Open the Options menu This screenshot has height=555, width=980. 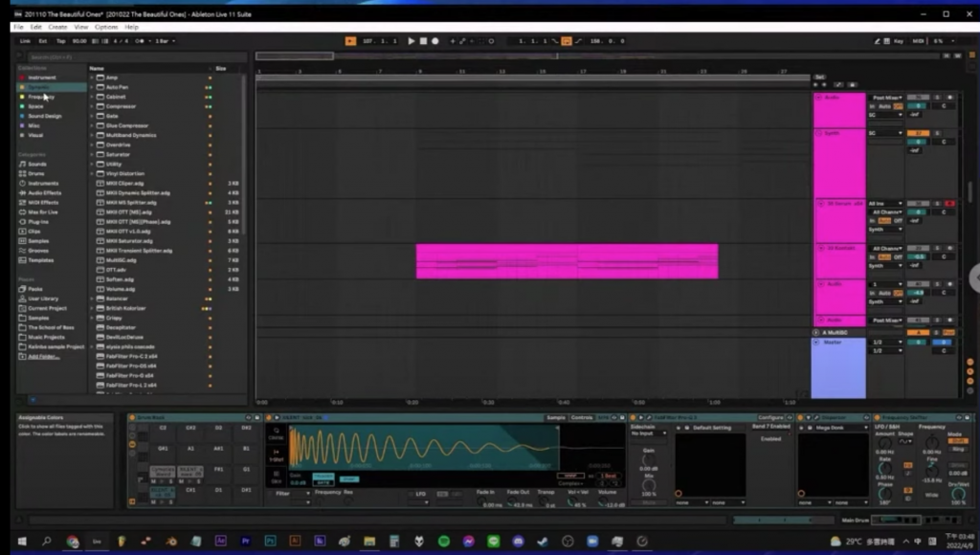click(106, 27)
